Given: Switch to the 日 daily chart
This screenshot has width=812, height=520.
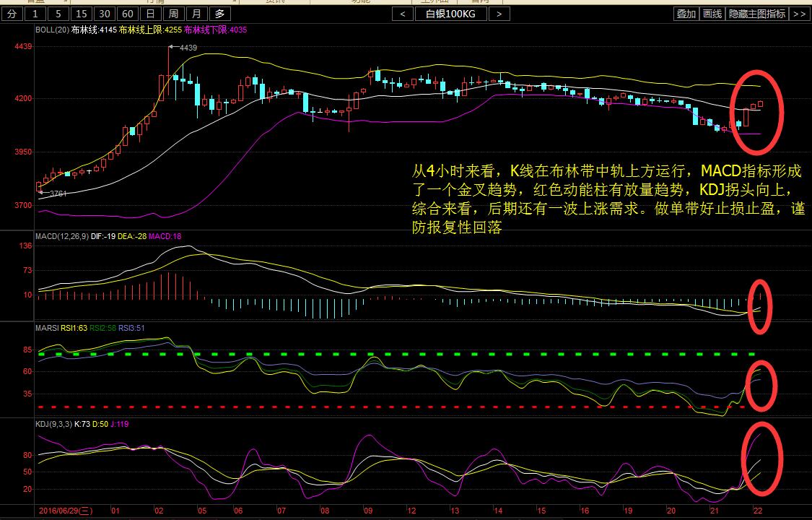Looking at the screenshot, I should point(150,14).
